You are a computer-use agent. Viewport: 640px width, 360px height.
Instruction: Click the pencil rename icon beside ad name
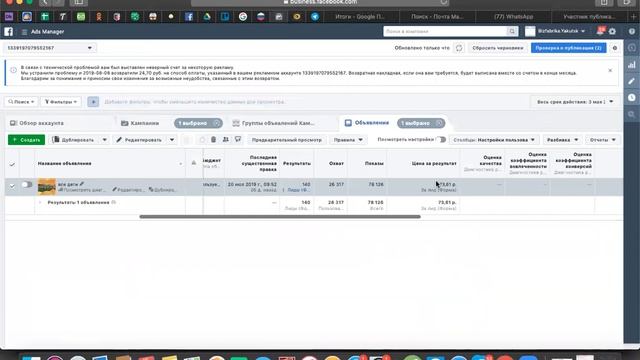82,184
